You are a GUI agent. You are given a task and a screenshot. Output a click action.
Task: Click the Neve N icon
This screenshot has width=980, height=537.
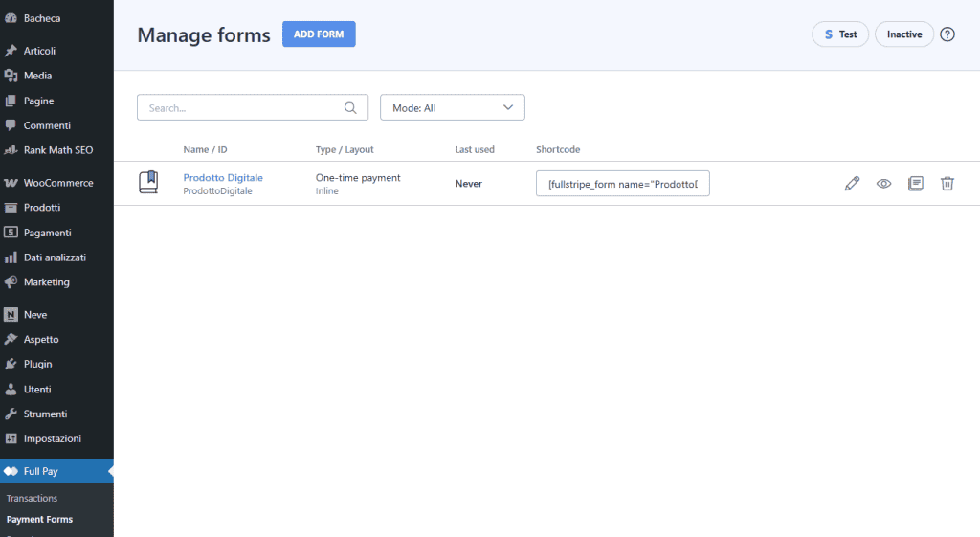point(11,315)
